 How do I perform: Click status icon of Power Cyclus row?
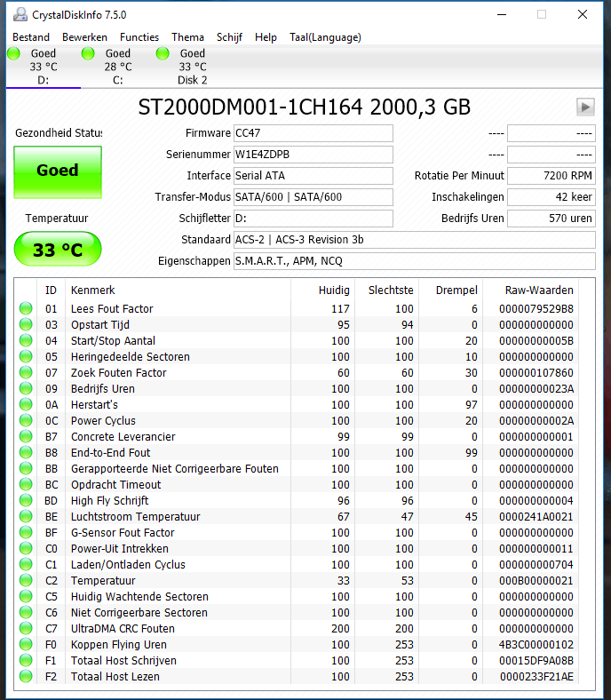[x=26, y=420]
